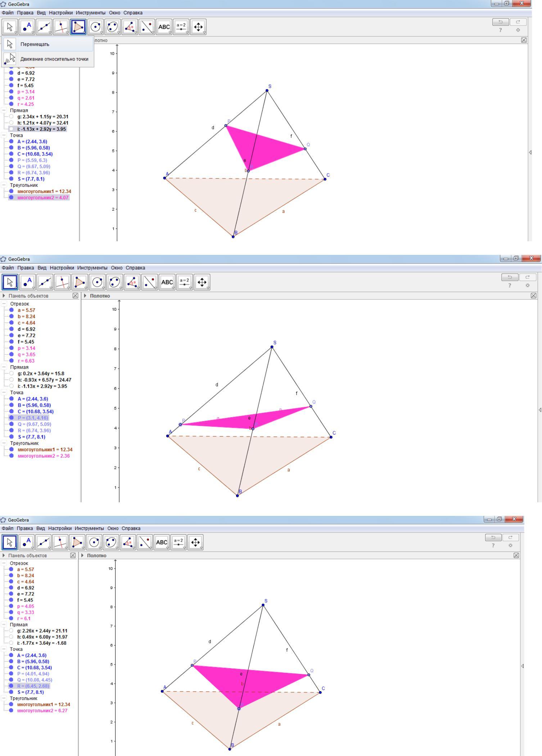Collapse Точка group in top window tree
Screen dimensions: 542x756
[x=4, y=135]
